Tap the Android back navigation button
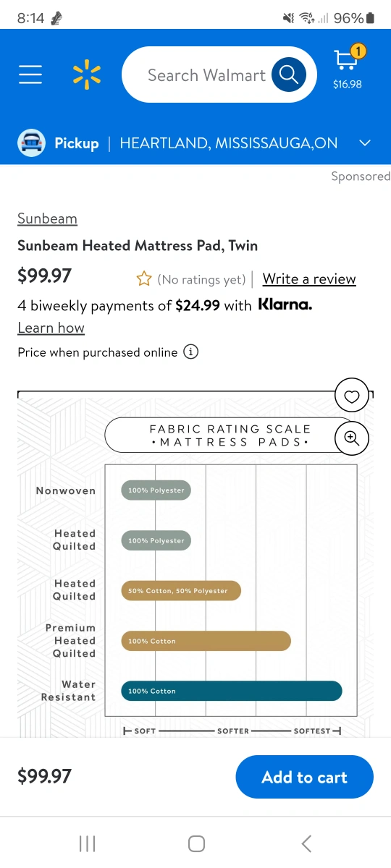 coord(306,843)
